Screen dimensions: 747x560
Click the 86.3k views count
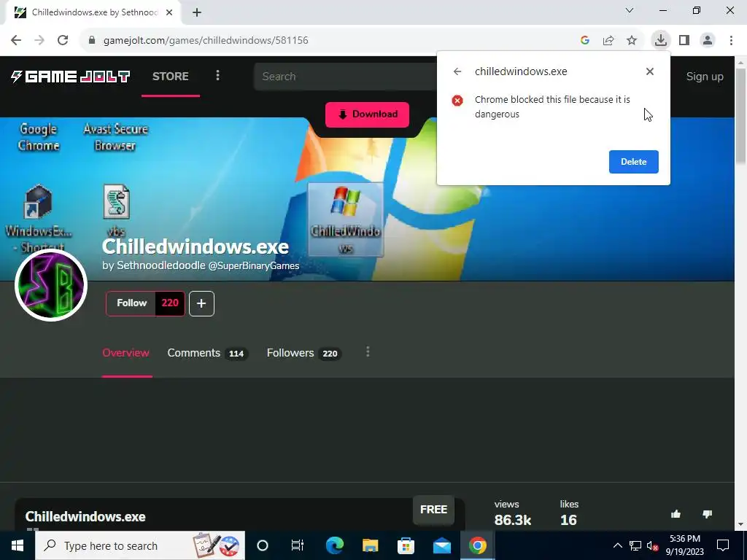(x=513, y=520)
